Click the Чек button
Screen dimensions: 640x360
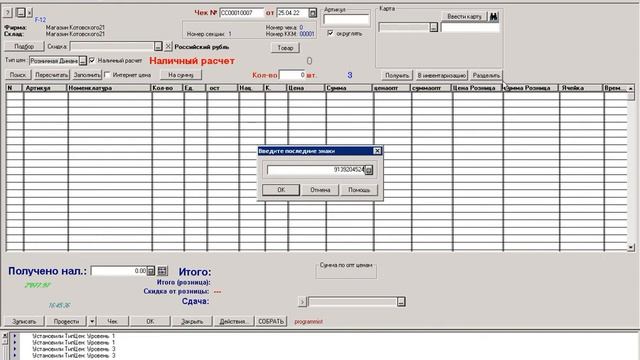pos(112,322)
